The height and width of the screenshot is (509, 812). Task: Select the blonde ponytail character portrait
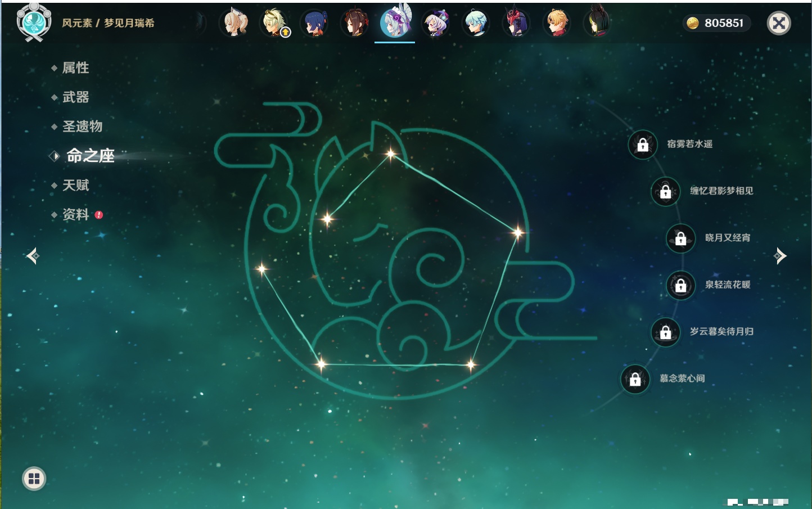[234, 23]
